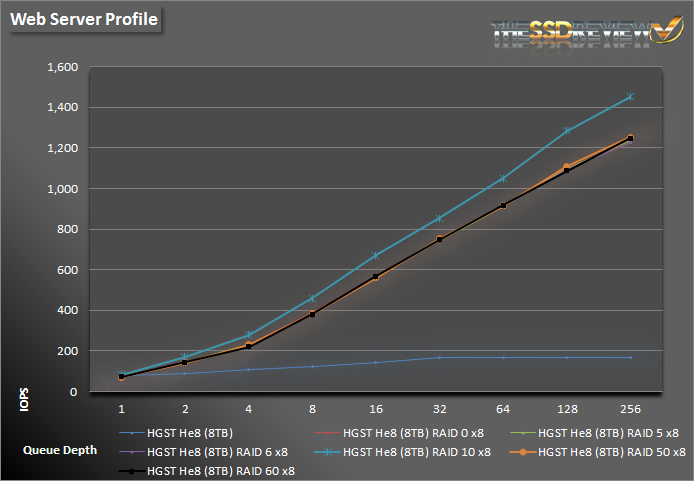The width and height of the screenshot is (694, 481).
Task: Click the RAID 10 data point at queue depth 128
Action: click(567, 130)
